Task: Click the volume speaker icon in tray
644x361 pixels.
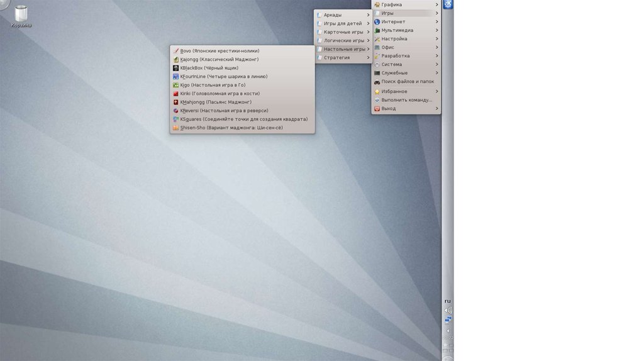Action: click(448, 310)
